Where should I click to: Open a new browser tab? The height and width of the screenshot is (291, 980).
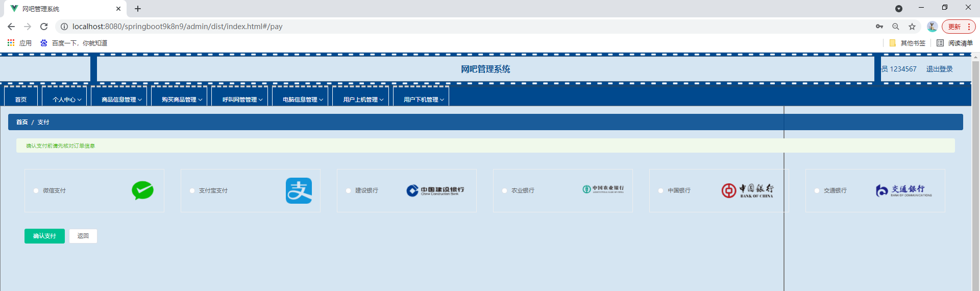138,9
